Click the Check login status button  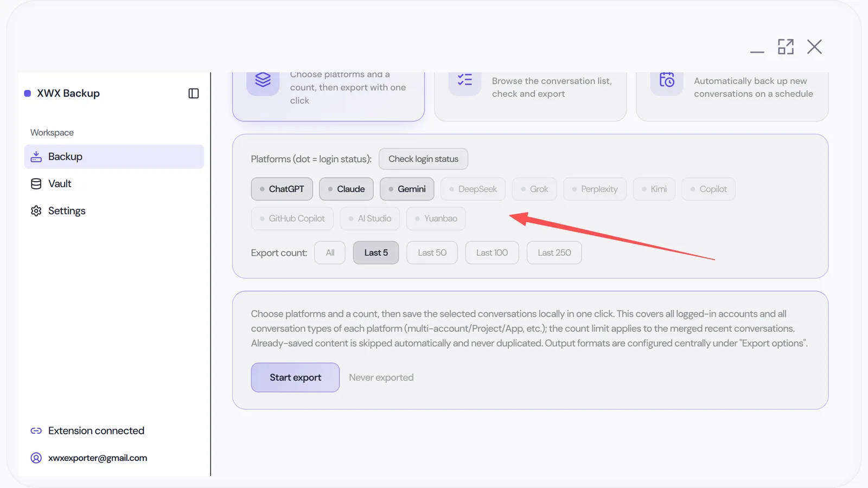423,159
